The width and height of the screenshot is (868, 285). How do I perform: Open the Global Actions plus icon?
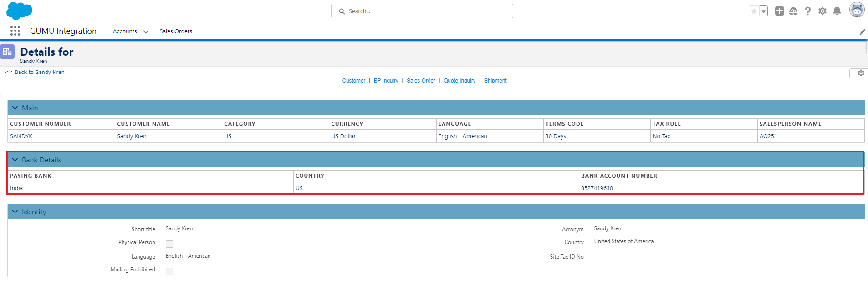pos(780,11)
